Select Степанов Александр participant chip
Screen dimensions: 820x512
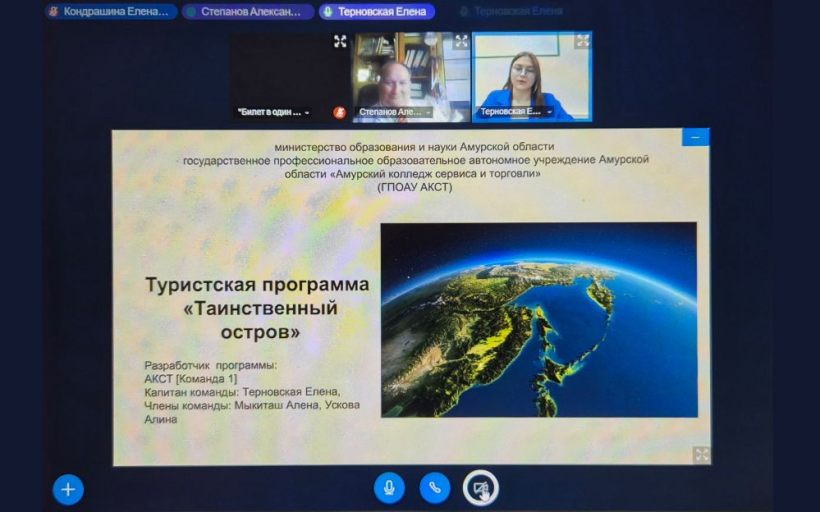(248, 12)
